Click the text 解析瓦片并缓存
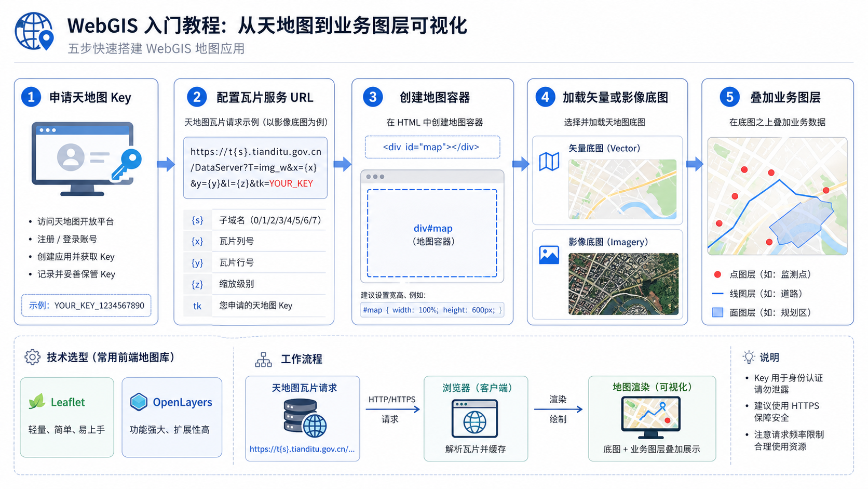Screen dimensions: 868x489 pyautogui.click(x=475, y=449)
